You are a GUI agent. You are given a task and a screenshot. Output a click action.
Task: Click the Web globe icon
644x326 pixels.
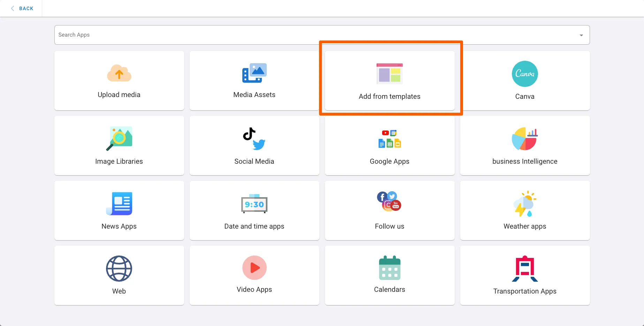point(119,268)
